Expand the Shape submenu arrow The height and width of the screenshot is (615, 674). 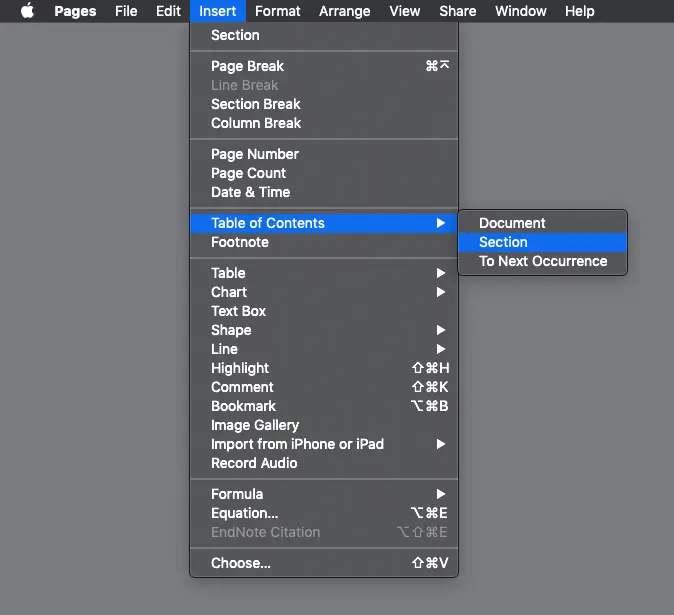441,330
